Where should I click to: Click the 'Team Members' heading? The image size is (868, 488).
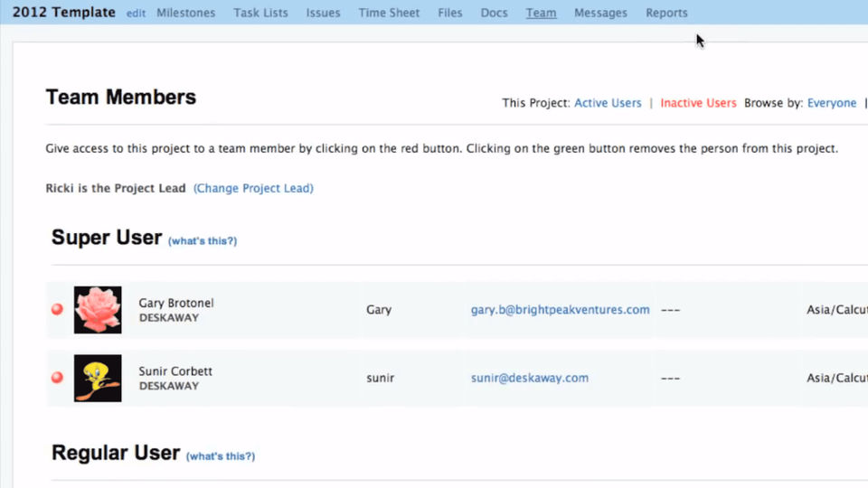[x=120, y=97]
